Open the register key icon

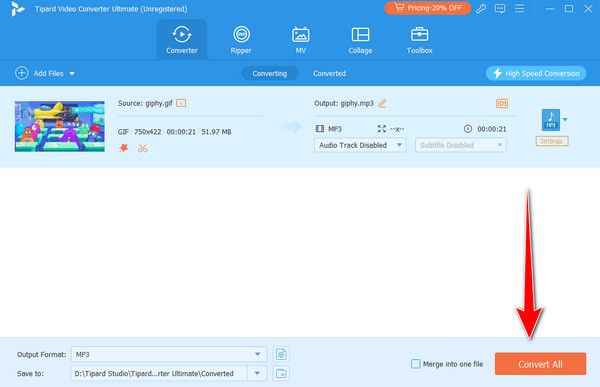tap(481, 8)
